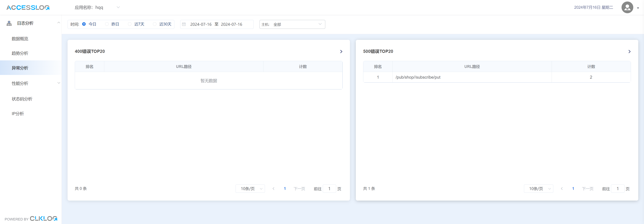
Task: Select the 近30天 time radio
Action: 155,24
